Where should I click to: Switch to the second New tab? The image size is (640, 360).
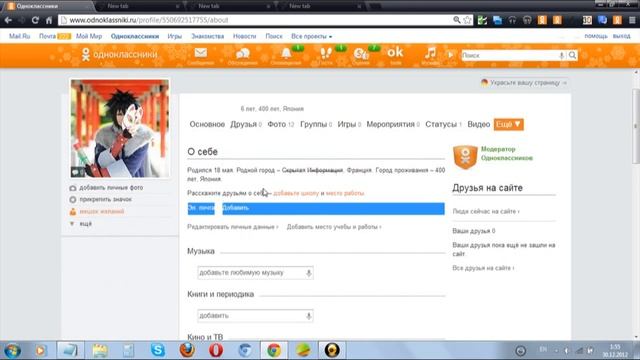(x=229, y=6)
